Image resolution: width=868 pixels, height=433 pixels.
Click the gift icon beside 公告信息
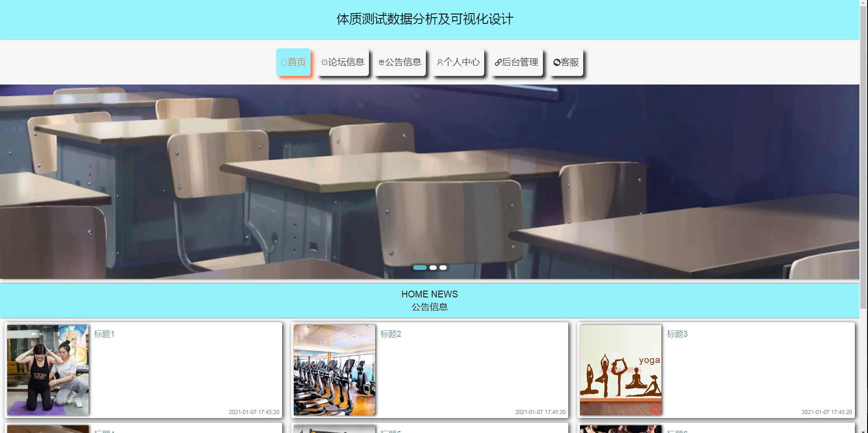pos(382,62)
